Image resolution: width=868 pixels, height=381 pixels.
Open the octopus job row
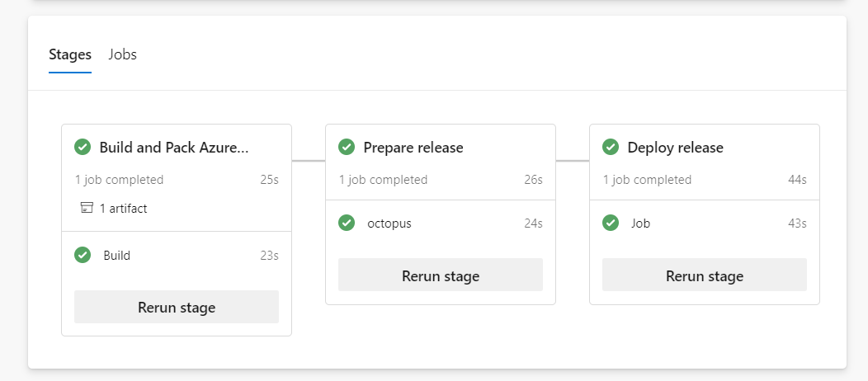click(389, 223)
